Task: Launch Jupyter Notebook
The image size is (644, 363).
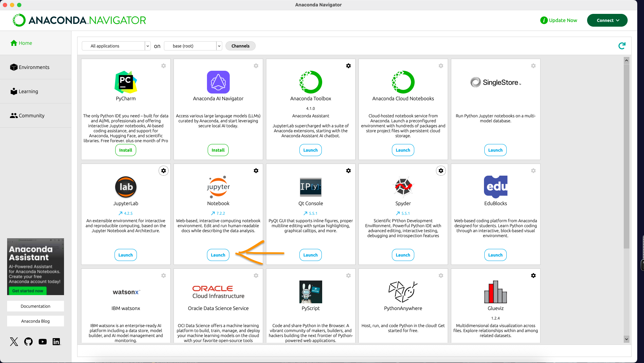Action: point(218,255)
